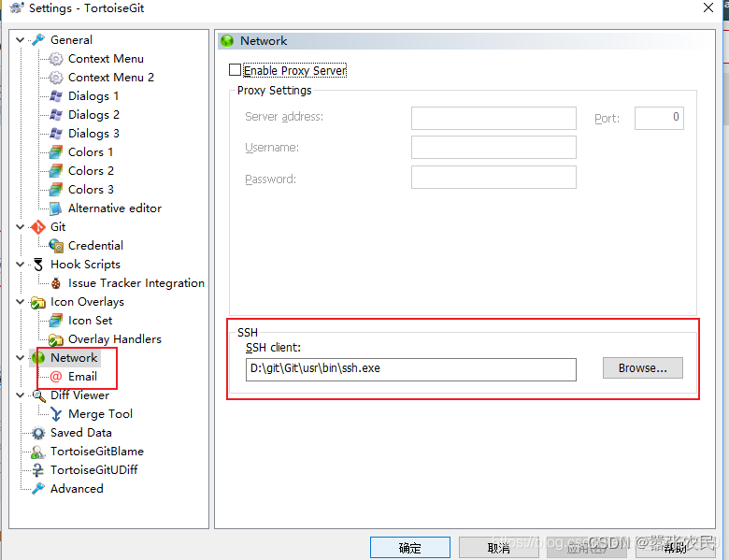
Task: Select the Advanced entry text
Action: point(77,488)
